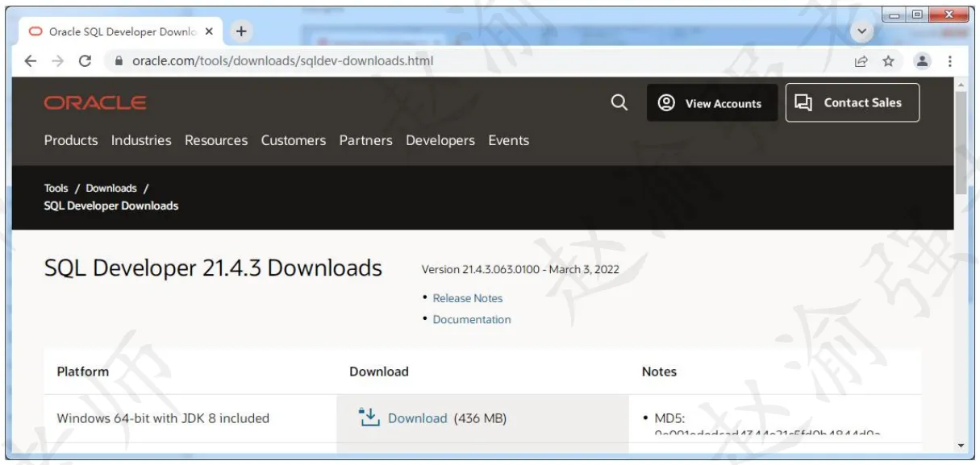Click the vertical scrollbar thumb

[x=960, y=141]
